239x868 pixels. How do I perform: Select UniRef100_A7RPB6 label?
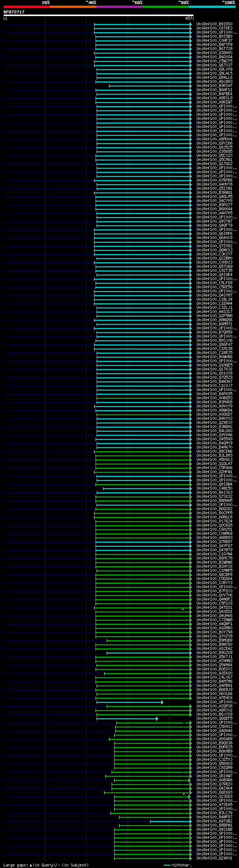(x=214, y=180)
